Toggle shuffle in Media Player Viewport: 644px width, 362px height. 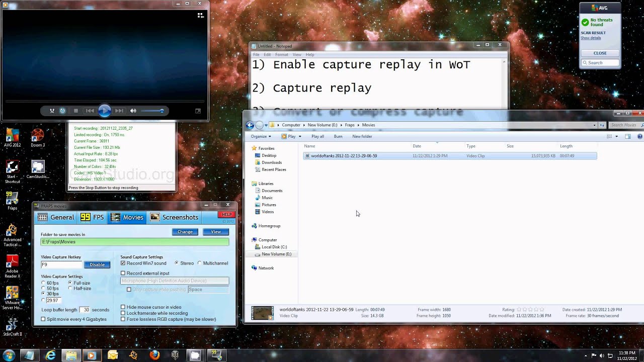coord(52,111)
